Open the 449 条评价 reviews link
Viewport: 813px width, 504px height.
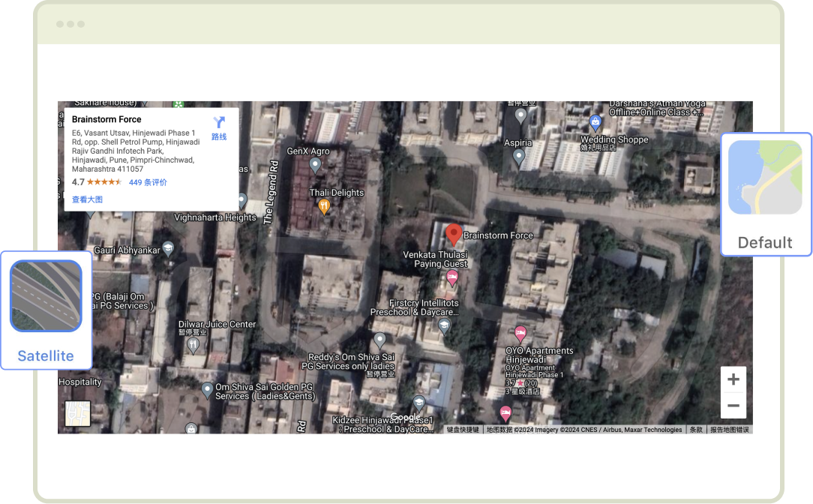(x=148, y=182)
